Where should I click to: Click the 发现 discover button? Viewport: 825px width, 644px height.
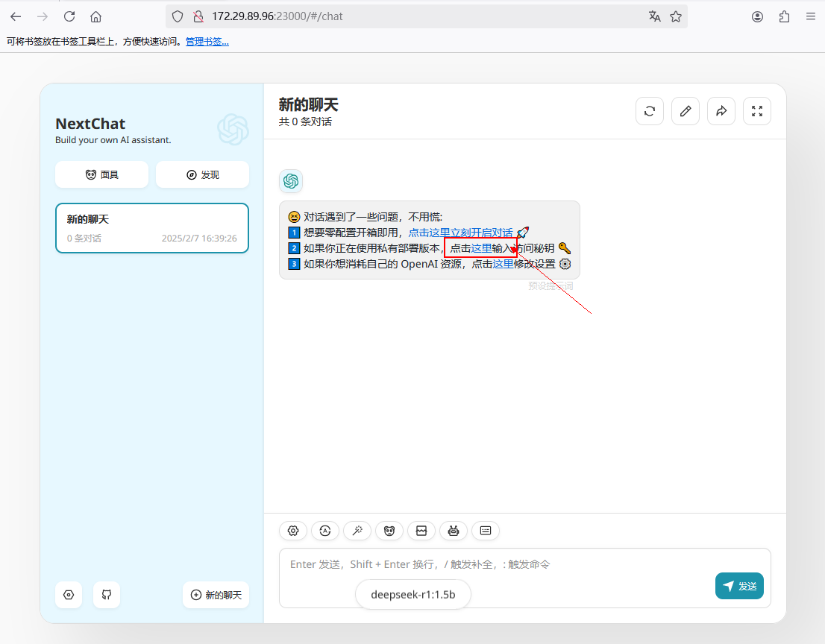click(203, 174)
